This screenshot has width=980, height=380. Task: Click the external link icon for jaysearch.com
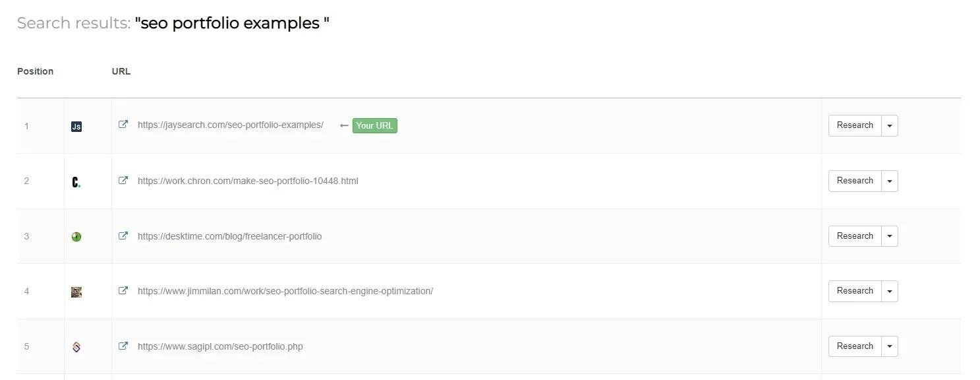pyautogui.click(x=123, y=125)
